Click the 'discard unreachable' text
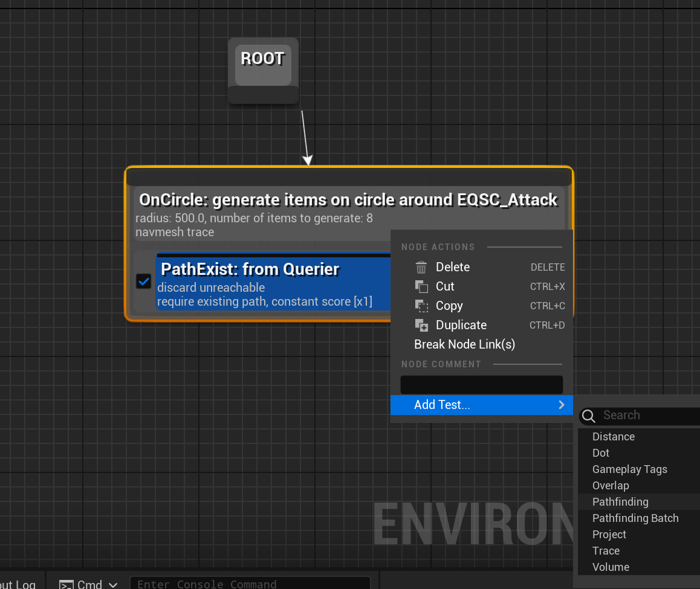The width and height of the screenshot is (700, 589). 211,288
